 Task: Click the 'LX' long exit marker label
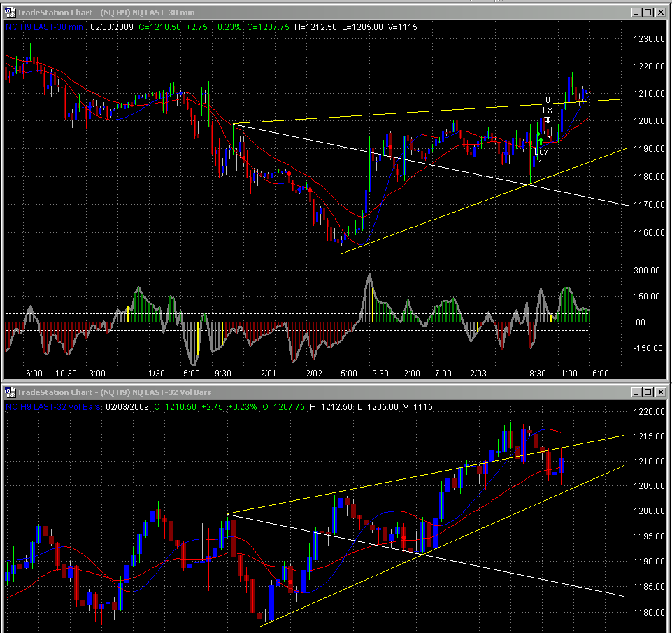pos(548,110)
